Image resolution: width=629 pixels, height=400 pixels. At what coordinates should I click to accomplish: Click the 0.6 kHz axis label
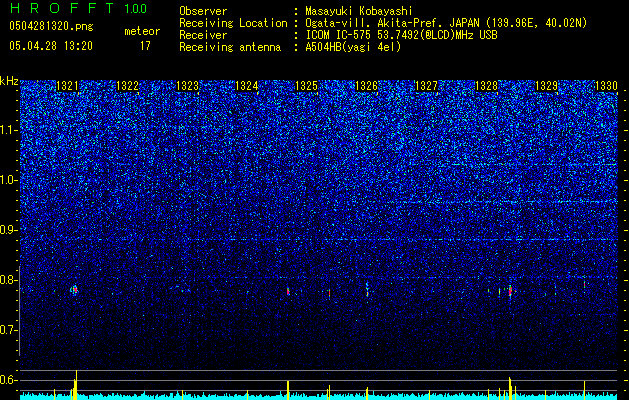[x=9, y=380]
